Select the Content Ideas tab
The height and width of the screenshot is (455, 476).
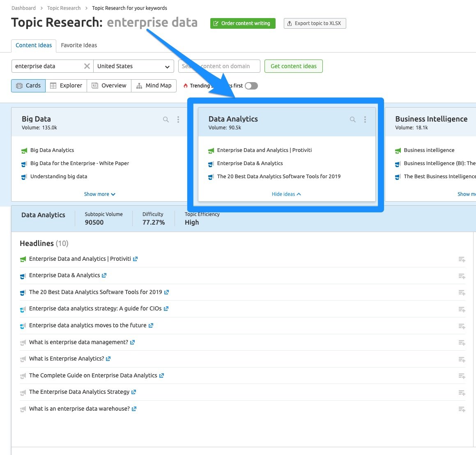pos(33,46)
